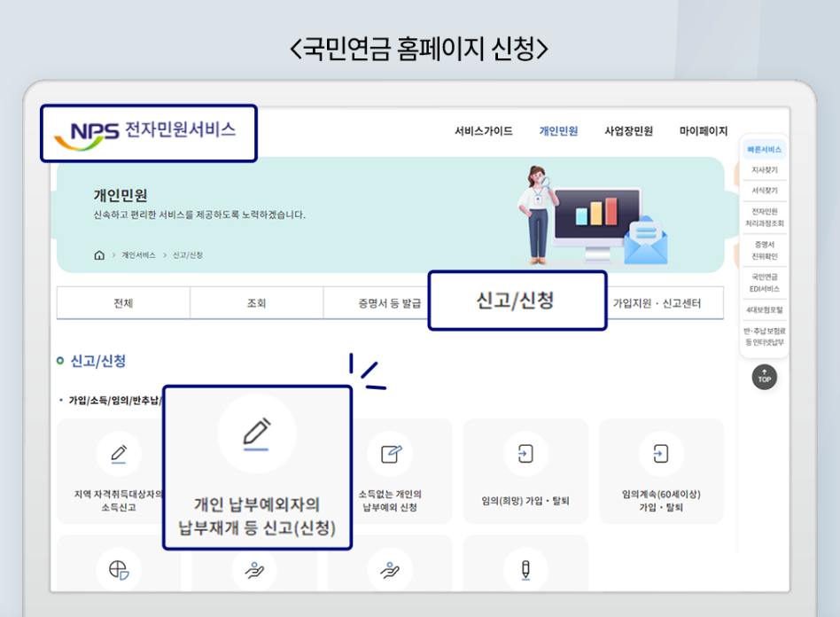This screenshot has height=617, width=840.
Task: Open 지사찾기 in quick services sidebar
Action: tap(765, 170)
